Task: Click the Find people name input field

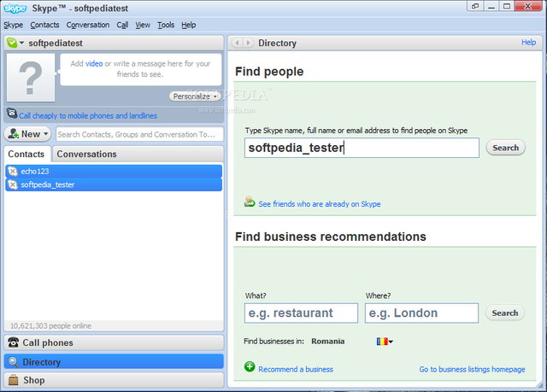Action: pyautogui.click(x=362, y=148)
